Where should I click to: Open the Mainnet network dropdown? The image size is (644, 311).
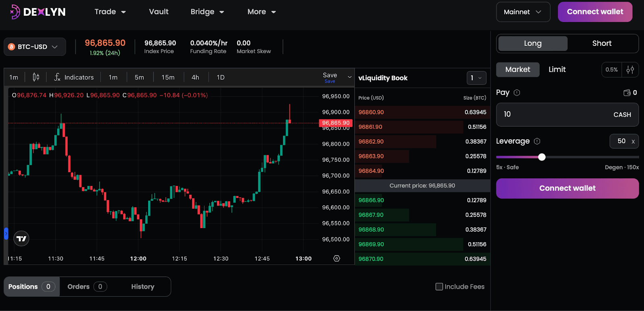coord(522,12)
